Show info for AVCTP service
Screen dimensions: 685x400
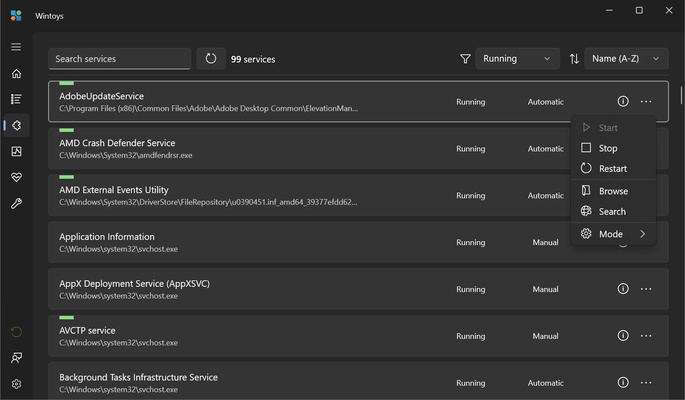623,335
